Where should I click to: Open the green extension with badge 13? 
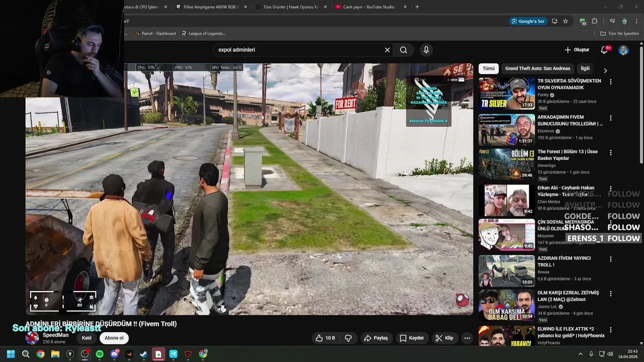583,22
